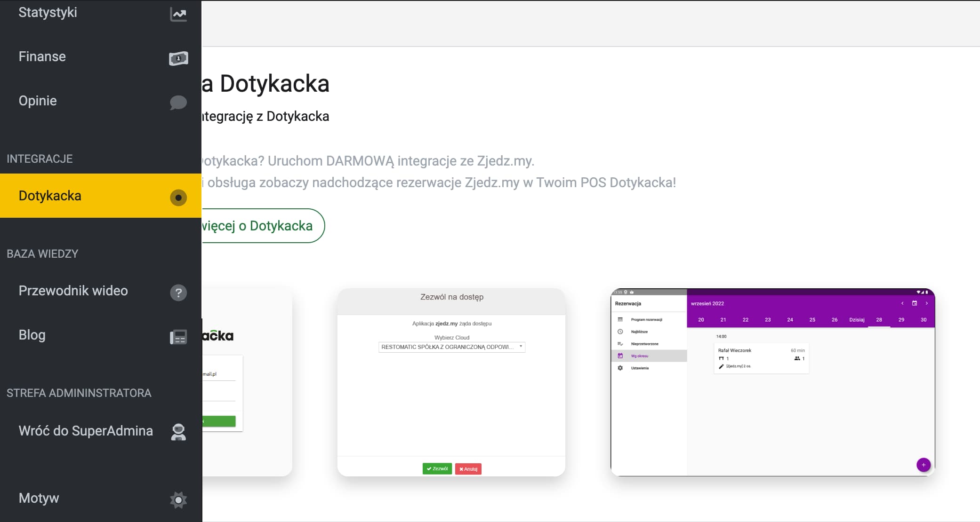980x522 pixels.
Task: Open Opinie in the sidebar
Action: pyautogui.click(x=101, y=101)
